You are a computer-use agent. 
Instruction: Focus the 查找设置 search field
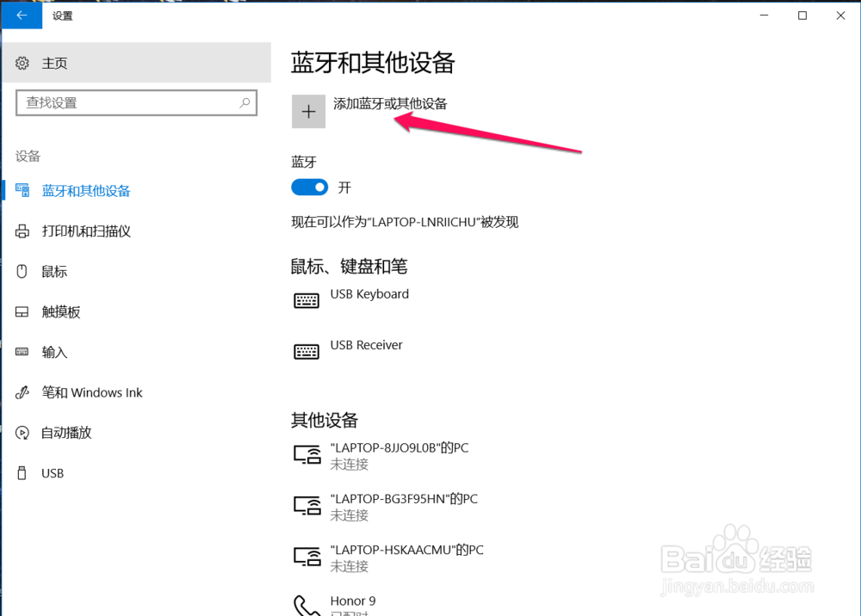click(x=136, y=102)
